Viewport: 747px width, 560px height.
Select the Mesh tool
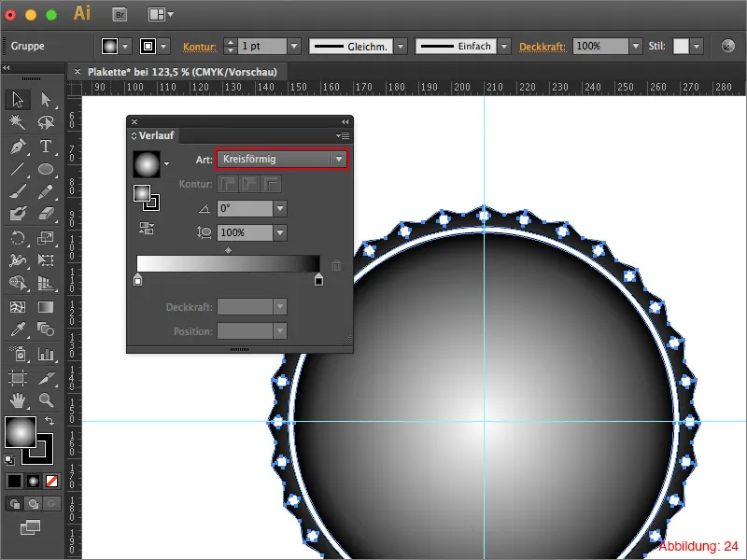click(18, 307)
